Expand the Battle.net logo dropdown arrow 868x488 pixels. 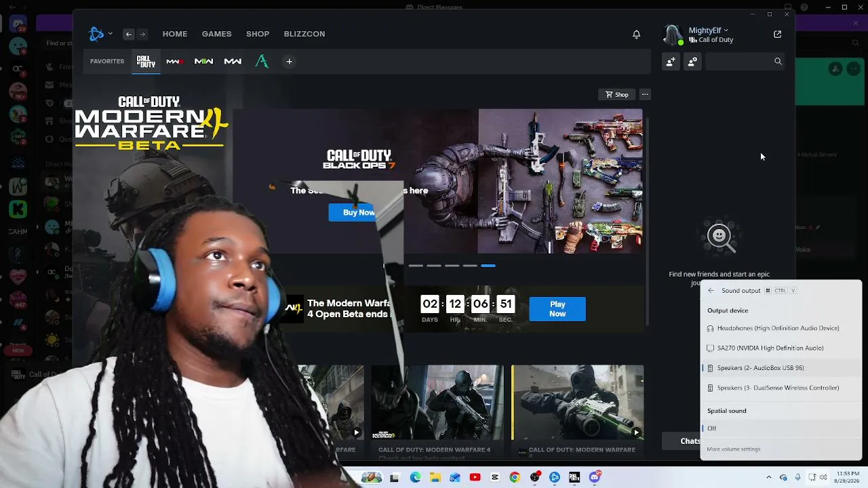pos(111,34)
